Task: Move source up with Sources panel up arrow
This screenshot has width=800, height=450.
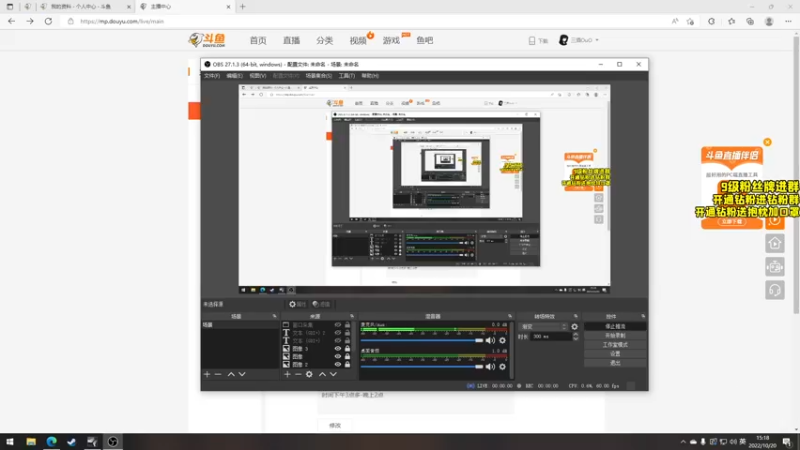Action: (322, 374)
